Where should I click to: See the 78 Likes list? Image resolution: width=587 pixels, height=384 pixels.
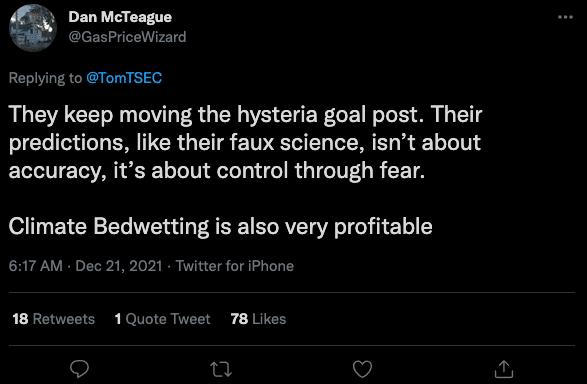pos(258,319)
